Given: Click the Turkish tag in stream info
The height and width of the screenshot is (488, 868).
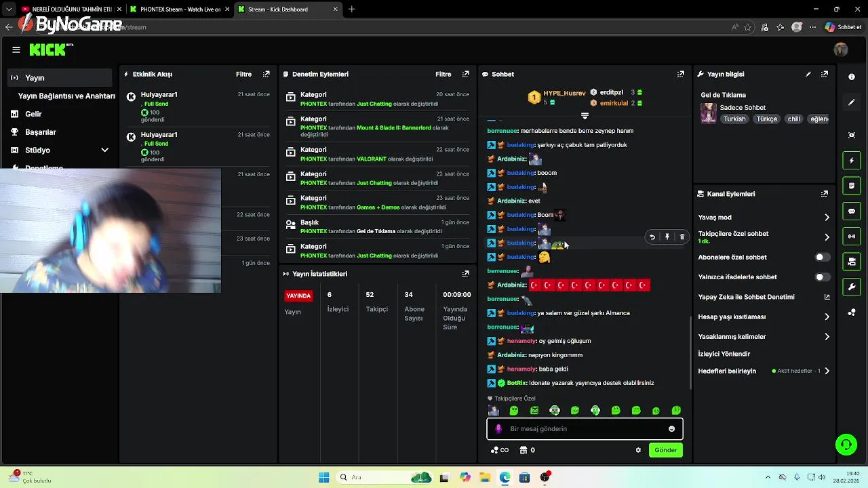Looking at the screenshot, I should (x=734, y=119).
